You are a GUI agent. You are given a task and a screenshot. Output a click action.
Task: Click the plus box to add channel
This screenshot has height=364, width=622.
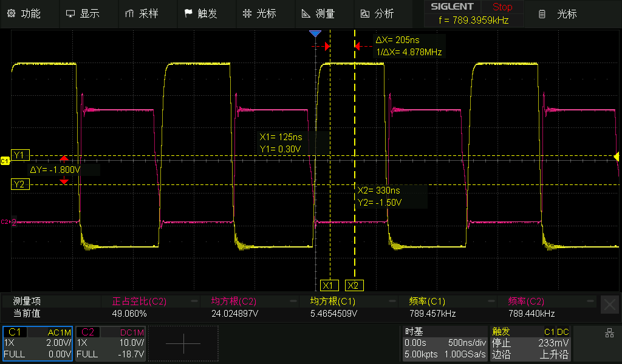pyautogui.click(x=183, y=343)
